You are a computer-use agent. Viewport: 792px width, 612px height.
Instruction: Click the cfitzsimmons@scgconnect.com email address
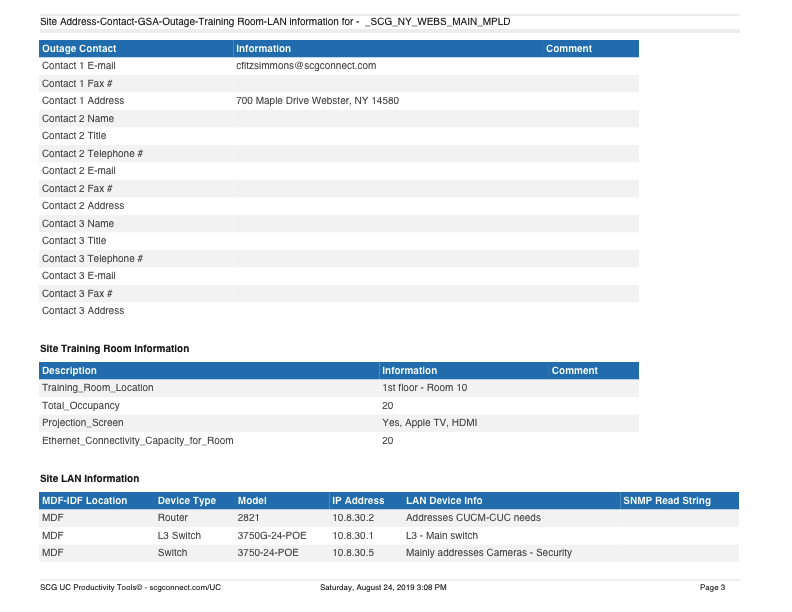[305, 66]
